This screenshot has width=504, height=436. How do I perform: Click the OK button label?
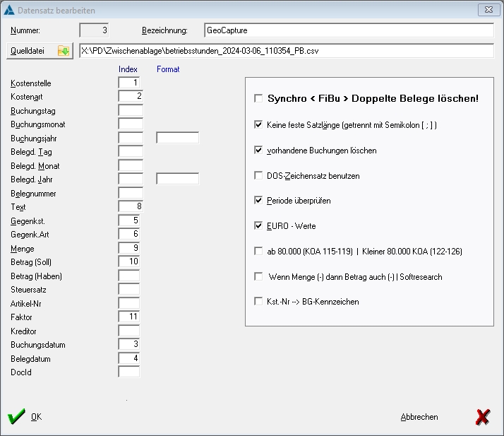tap(36, 418)
